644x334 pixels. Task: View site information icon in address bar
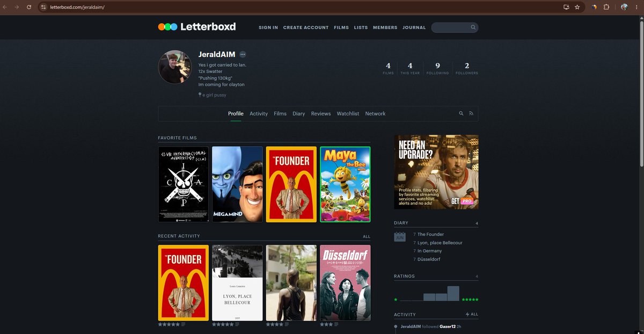click(44, 7)
